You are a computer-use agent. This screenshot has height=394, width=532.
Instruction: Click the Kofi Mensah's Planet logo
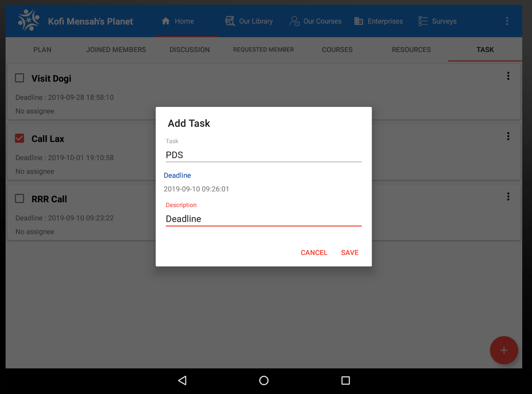28,20
